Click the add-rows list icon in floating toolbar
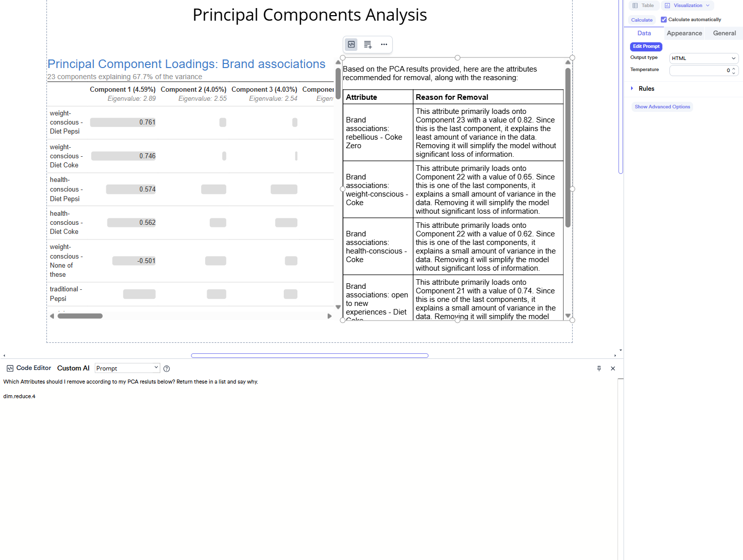 pos(367,44)
